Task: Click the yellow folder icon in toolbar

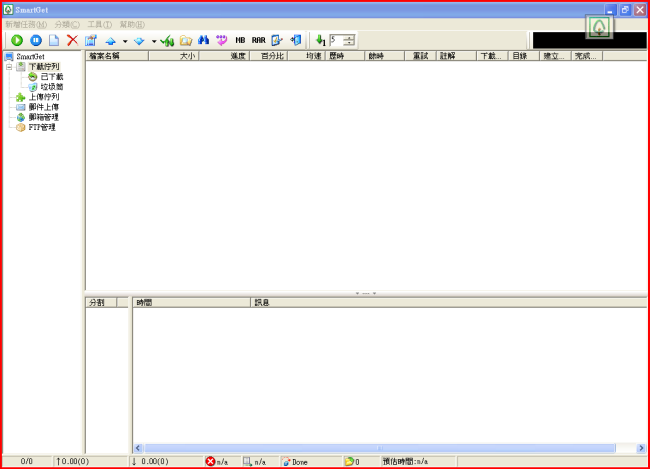Action: pos(186,40)
